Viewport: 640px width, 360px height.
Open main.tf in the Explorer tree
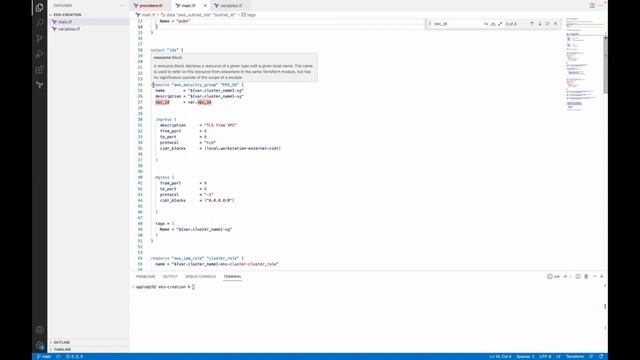(x=88, y=22)
